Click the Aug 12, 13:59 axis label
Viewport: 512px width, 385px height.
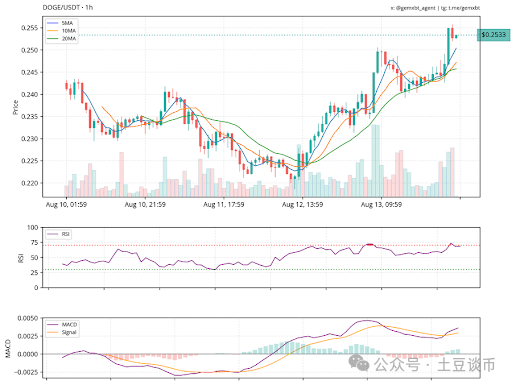point(302,205)
